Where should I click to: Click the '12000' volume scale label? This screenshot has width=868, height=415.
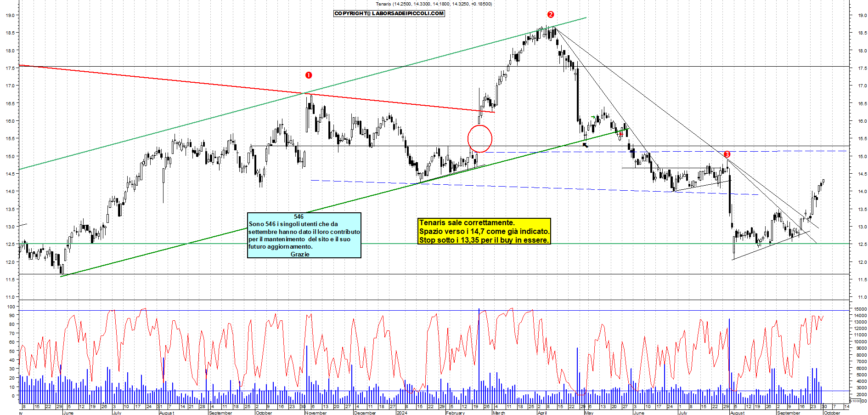[x=860, y=329]
